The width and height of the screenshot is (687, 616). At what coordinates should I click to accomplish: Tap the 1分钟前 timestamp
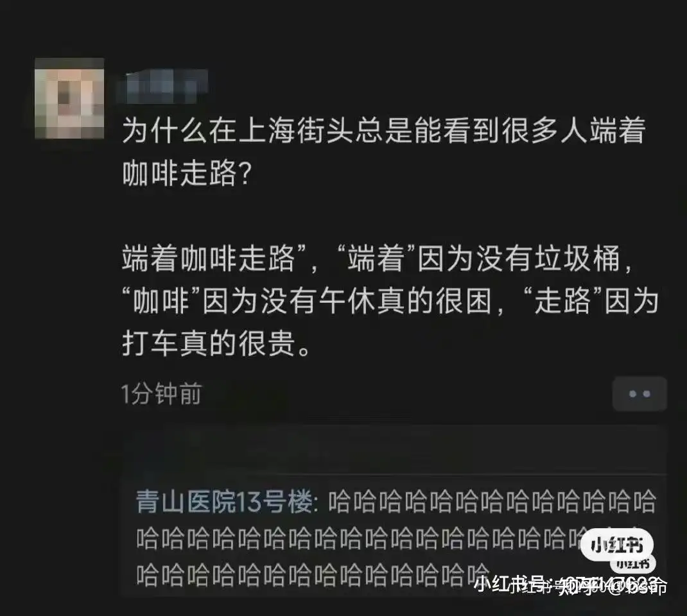coord(161,393)
